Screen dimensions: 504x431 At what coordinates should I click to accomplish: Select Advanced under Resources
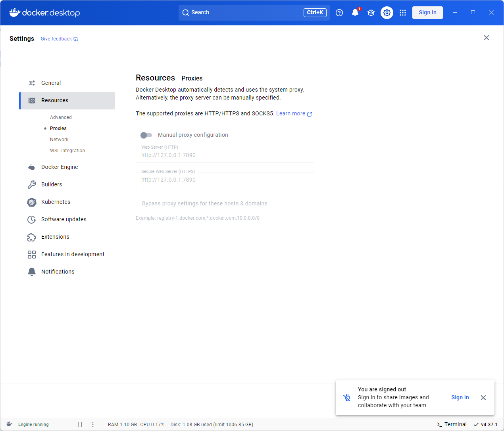click(61, 117)
